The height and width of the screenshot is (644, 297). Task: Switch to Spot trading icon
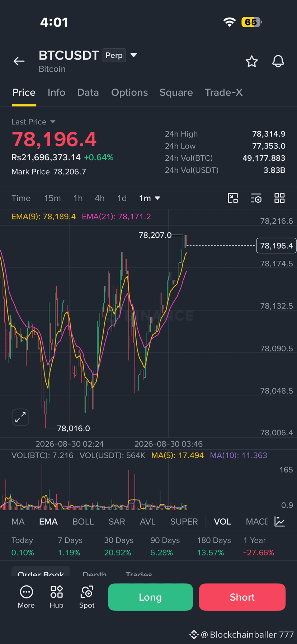[x=87, y=597]
